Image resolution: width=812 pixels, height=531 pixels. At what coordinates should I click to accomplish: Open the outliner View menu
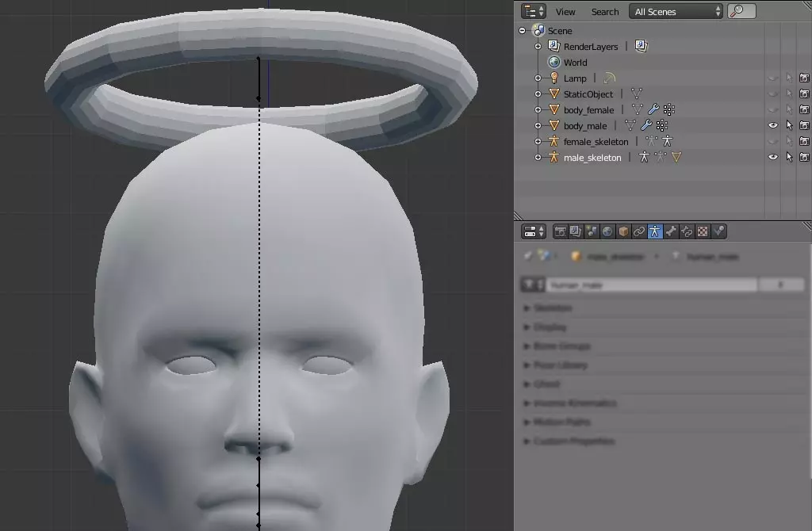565,12
